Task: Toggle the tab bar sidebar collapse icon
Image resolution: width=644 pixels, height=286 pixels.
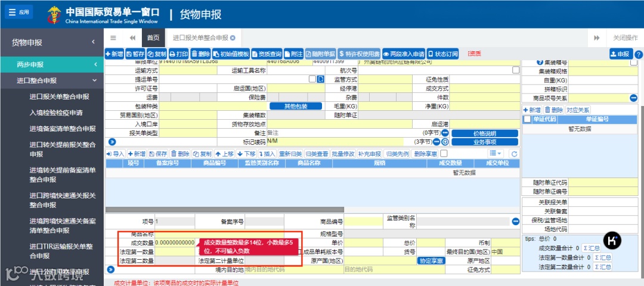Action: pyautogui.click(x=113, y=38)
